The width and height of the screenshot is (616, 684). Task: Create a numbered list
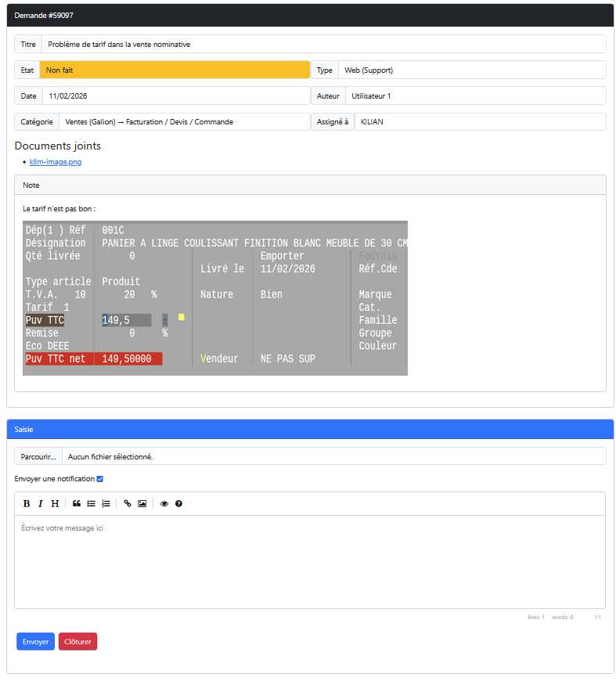(106, 503)
